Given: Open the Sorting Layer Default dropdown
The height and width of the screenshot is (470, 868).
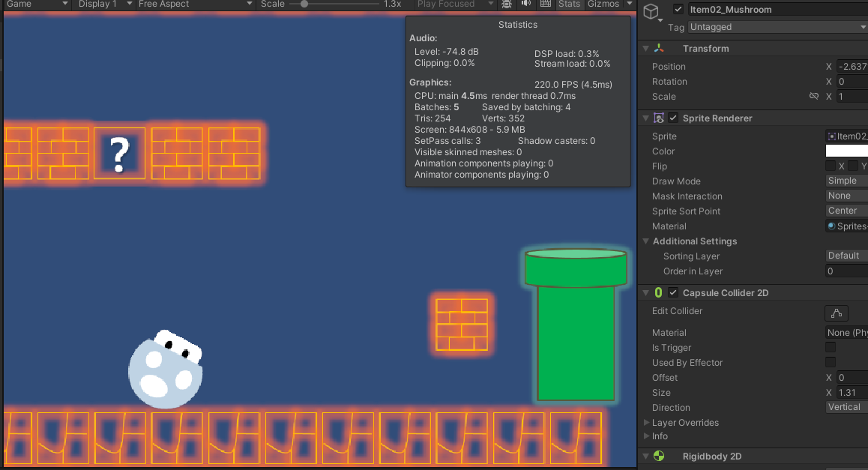Looking at the screenshot, I should pyautogui.click(x=846, y=255).
